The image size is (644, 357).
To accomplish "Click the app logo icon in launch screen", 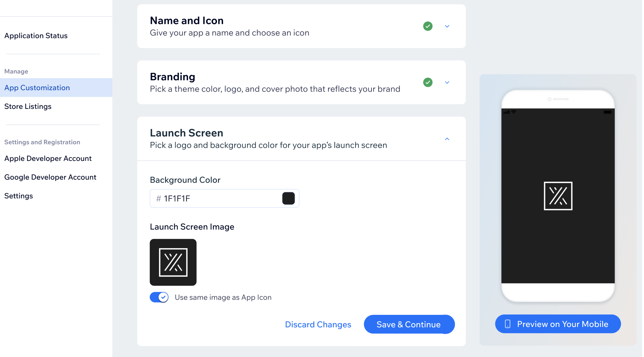I will tap(174, 262).
